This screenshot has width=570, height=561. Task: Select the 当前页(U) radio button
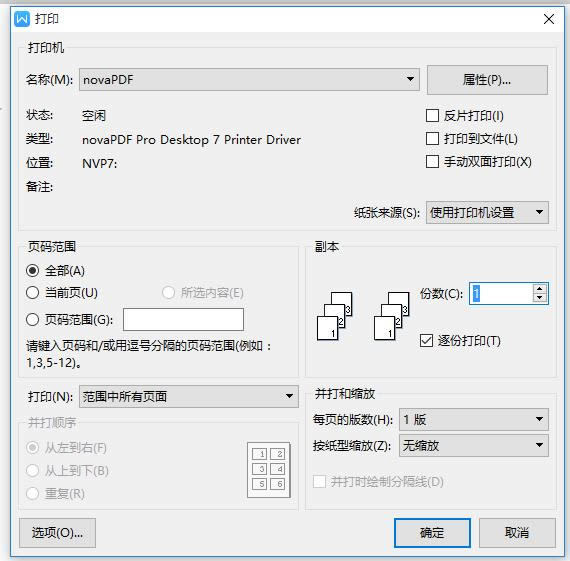coord(32,293)
